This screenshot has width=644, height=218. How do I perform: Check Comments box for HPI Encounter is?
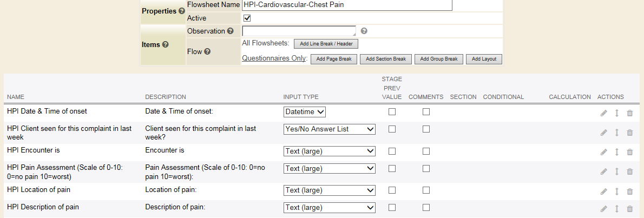(426, 151)
